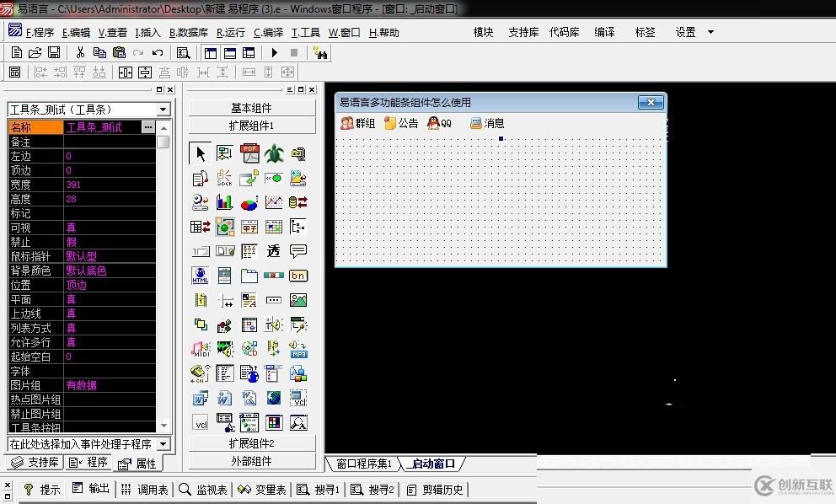Pick the bar chart component icon
This screenshot has width=836, height=504.
point(224,202)
